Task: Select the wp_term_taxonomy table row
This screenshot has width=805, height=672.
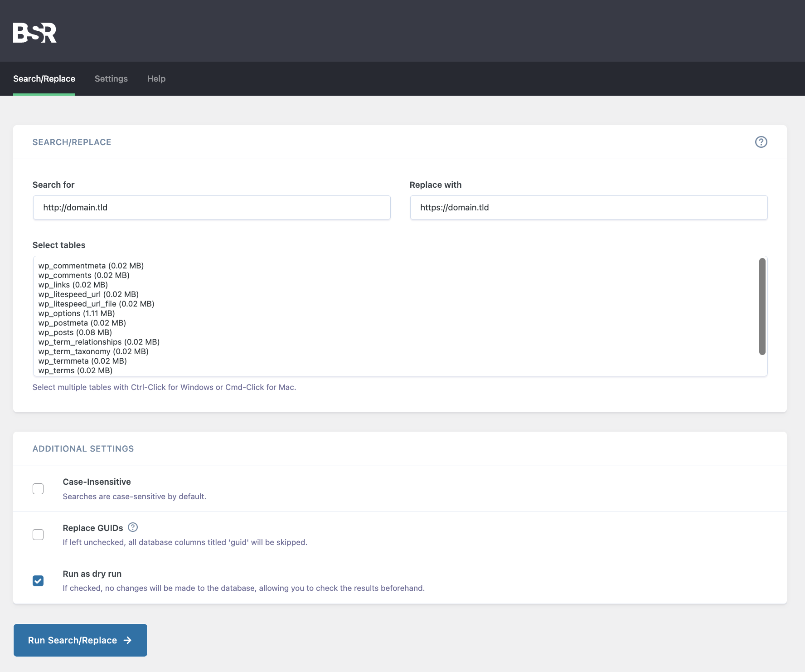Action: coord(93,351)
